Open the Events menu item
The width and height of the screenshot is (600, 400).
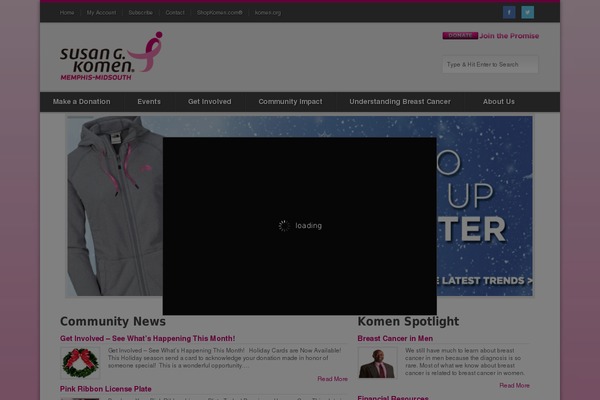pos(149,101)
